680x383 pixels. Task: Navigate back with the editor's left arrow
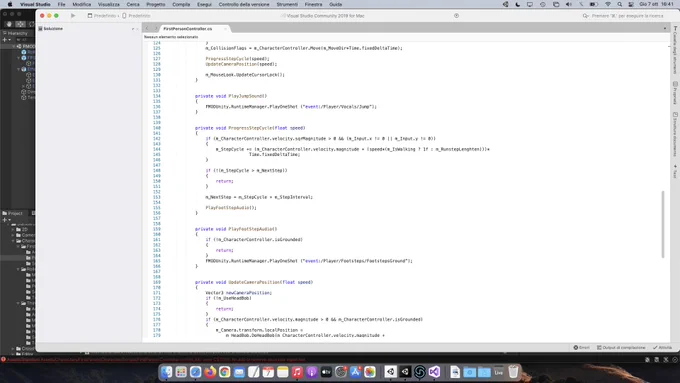tap(147, 29)
